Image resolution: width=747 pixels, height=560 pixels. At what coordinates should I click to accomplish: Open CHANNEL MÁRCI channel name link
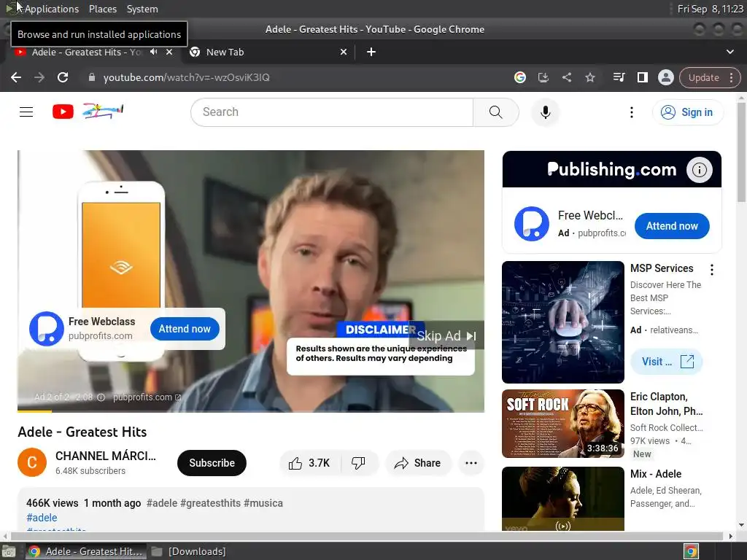(x=105, y=456)
